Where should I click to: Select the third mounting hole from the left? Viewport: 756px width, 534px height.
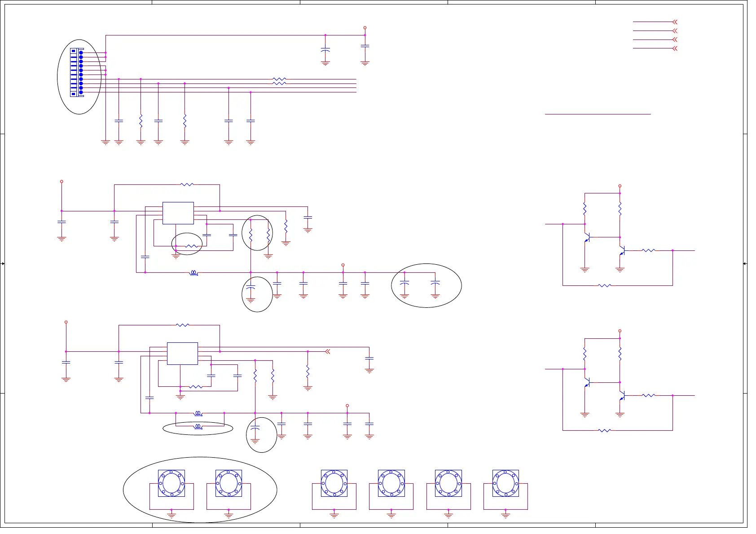coord(334,483)
